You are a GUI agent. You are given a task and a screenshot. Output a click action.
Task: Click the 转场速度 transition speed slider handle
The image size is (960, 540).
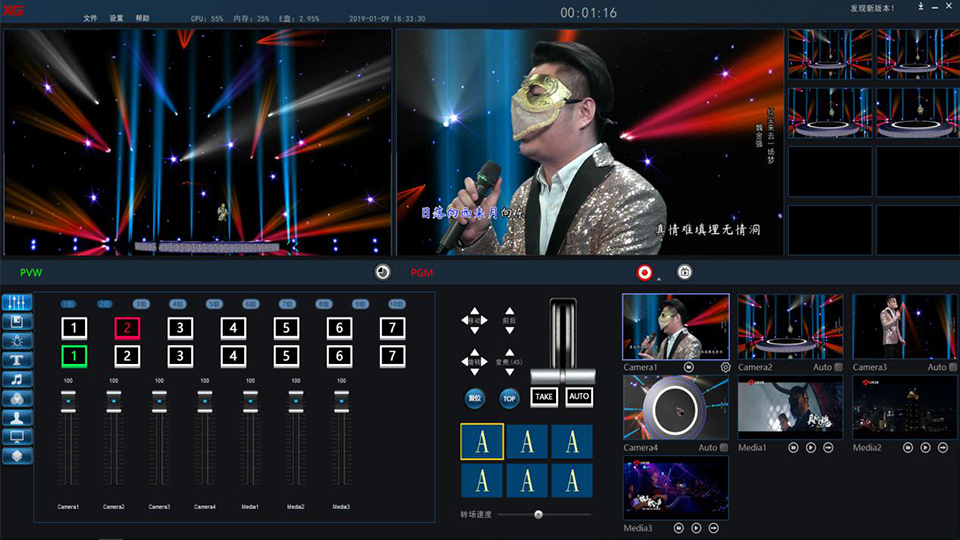(x=538, y=514)
